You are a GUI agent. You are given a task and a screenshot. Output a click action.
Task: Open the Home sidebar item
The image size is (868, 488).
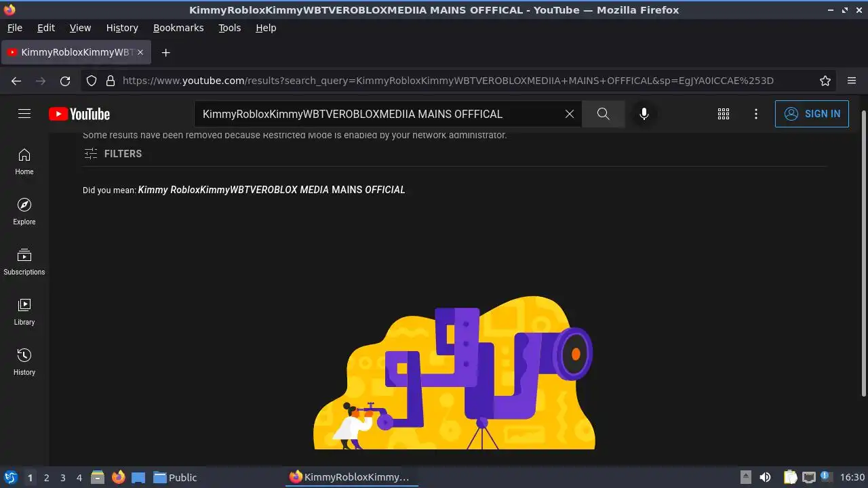24,162
